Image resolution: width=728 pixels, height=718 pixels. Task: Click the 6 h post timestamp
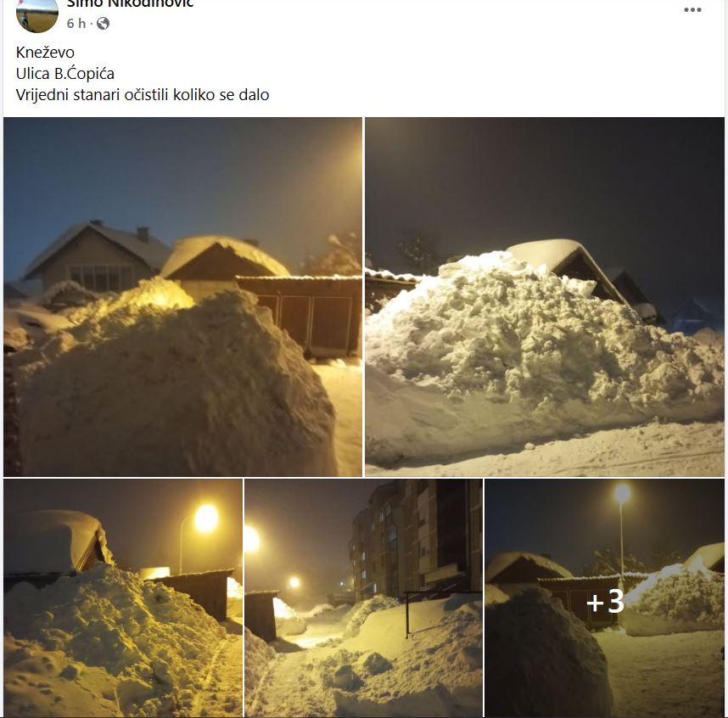pyautogui.click(x=76, y=23)
